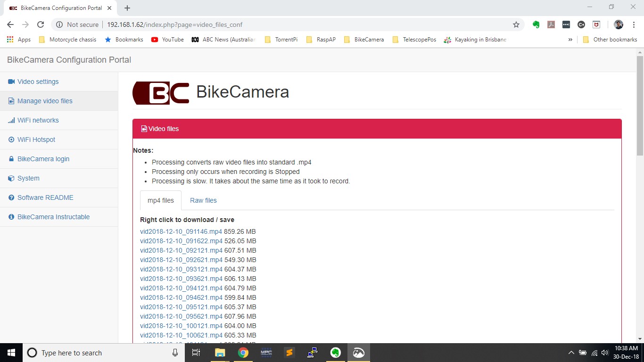Click the WiFi networks signal icon

(x=10, y=120)
